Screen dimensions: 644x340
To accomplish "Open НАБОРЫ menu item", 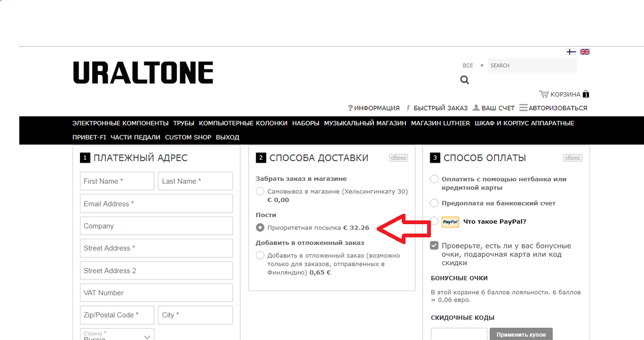I will point(305,123).
